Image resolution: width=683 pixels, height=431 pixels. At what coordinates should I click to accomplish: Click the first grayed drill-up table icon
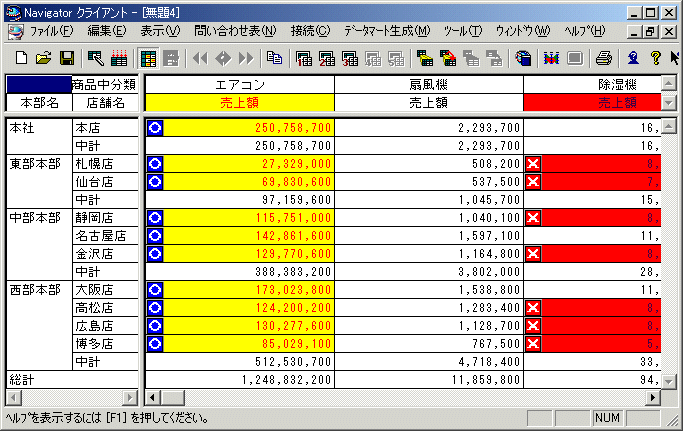(x=471, y=58)
